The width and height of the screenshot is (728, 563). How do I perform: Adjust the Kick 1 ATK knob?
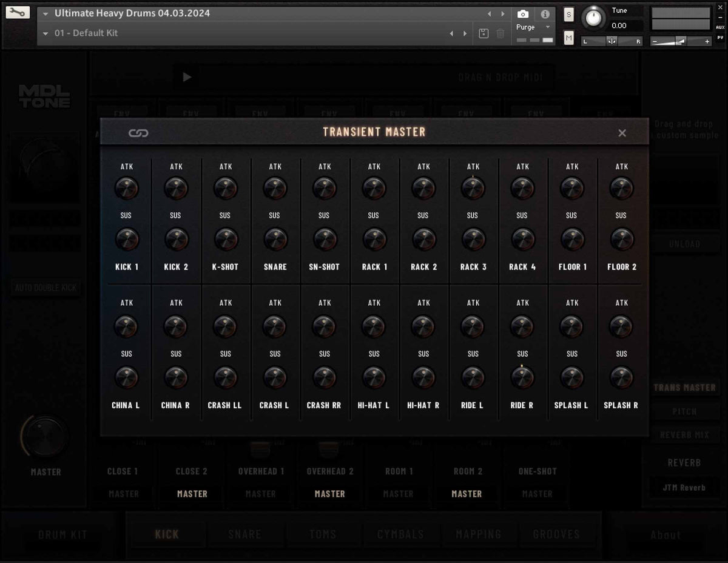(x=126, y=189)
